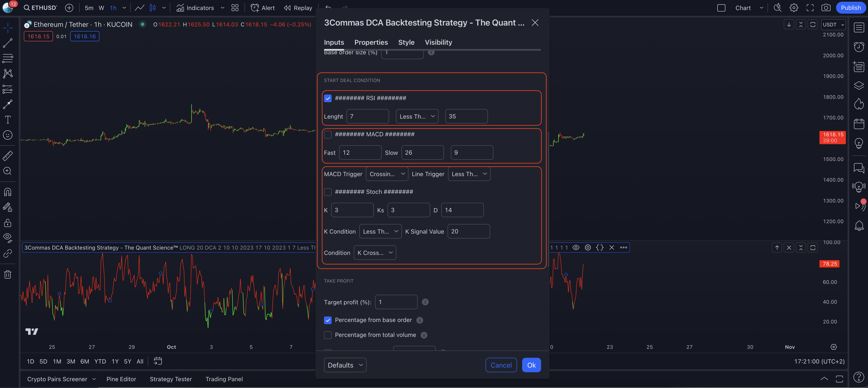Screen dimensions: 868x388
Task: Check Percentage from total volume
Action: point(328,335)
